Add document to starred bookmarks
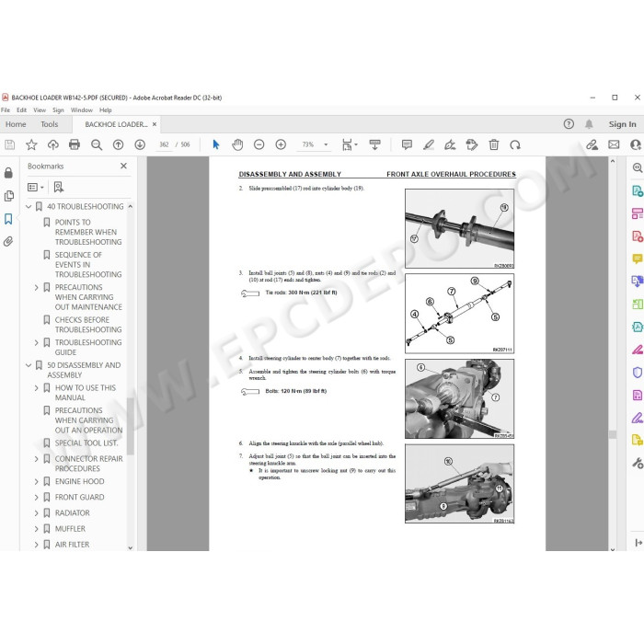Screen dimensions: 644x644 31,144
